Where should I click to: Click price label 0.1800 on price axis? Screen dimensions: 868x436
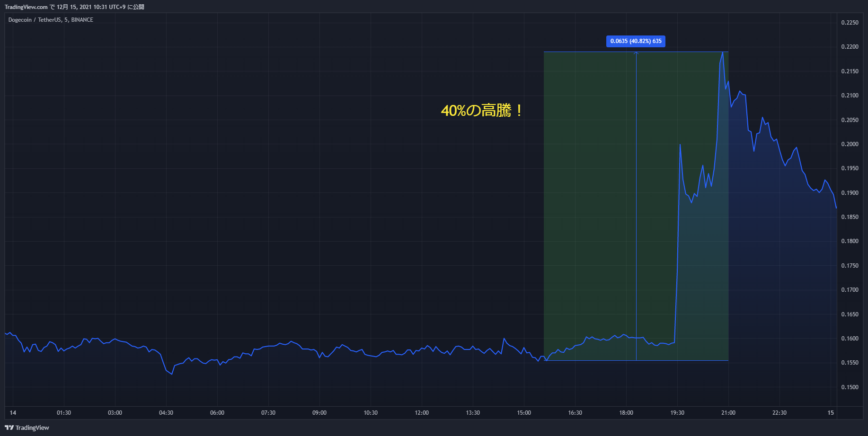click(x=850, y=241)
